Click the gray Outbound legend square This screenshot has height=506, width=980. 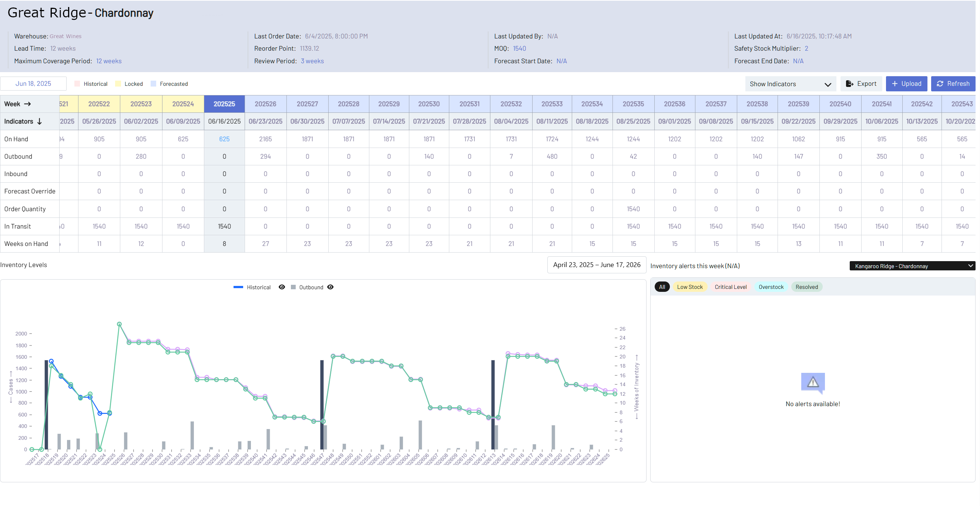[x=293, y=287]
